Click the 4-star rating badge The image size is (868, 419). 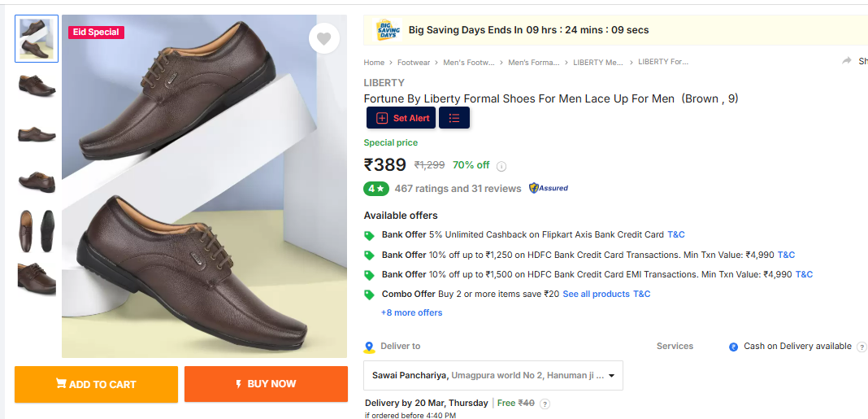pos(376,189)
